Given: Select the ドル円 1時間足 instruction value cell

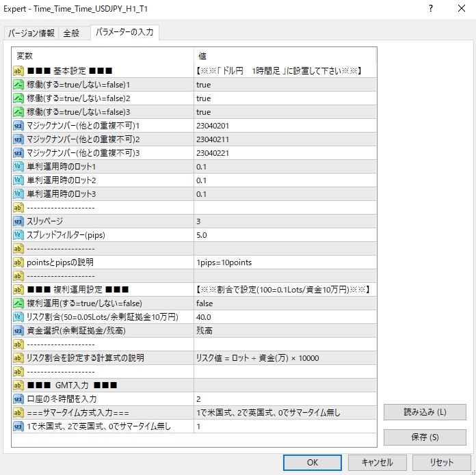Looking at the screenshot, I should click(285, 71).
